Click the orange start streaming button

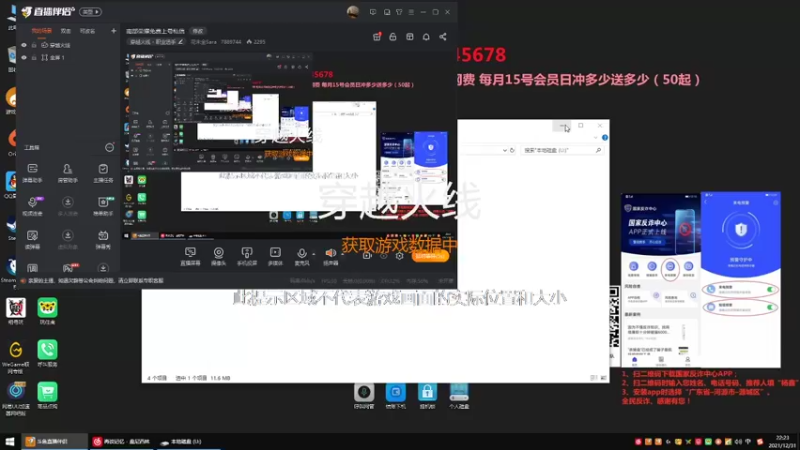[x=430, y=256]
